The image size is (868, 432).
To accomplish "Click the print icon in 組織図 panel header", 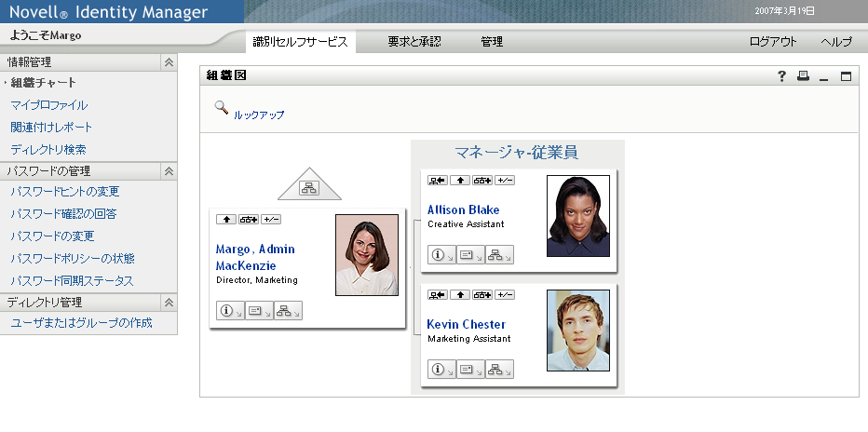I will (803, 76).
